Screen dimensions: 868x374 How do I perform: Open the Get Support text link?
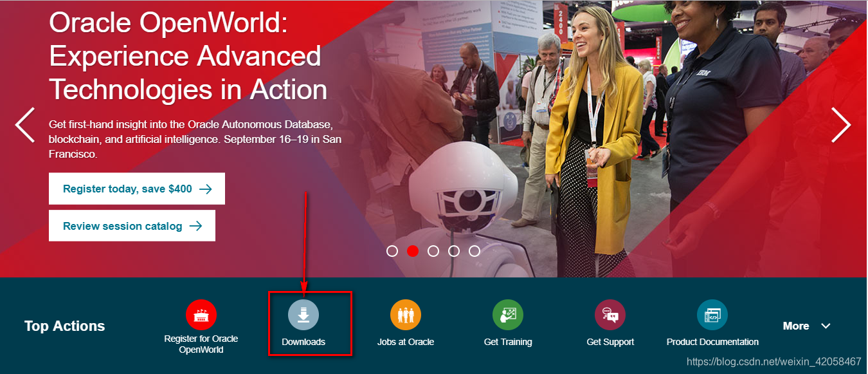[x=610, y=342]
